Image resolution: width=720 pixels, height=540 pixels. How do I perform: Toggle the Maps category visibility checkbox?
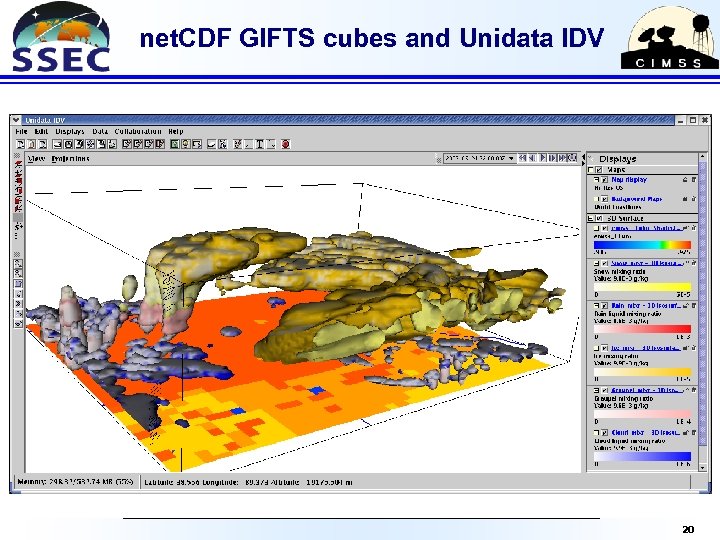click(599, 170)
